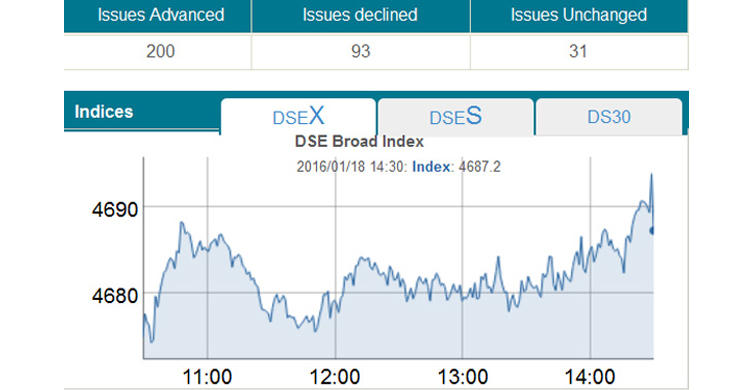Click the Indices section heading

(104, 111)
